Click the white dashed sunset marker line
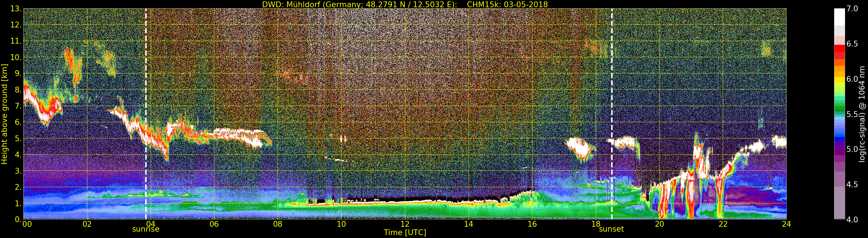868x238 pixels. coord(611,114)
